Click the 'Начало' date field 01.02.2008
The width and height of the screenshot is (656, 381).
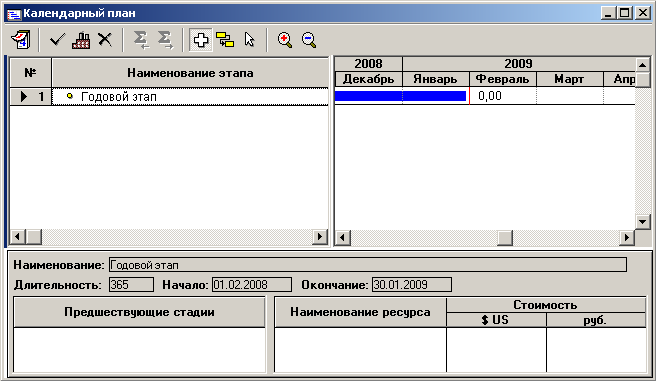(252, 285)
